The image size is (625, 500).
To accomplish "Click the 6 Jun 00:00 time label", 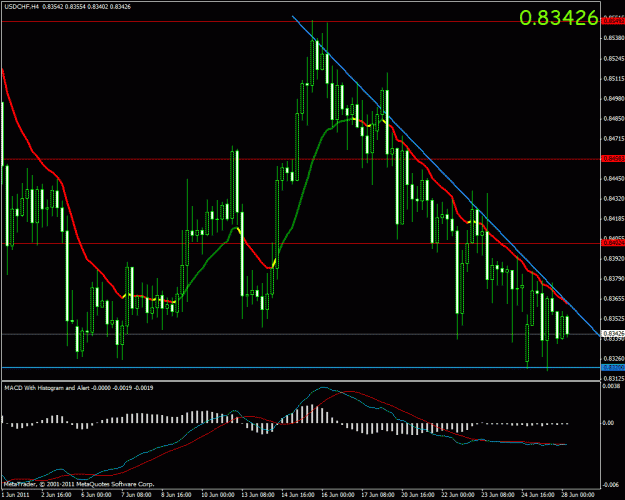I will [x=95, y=495].
